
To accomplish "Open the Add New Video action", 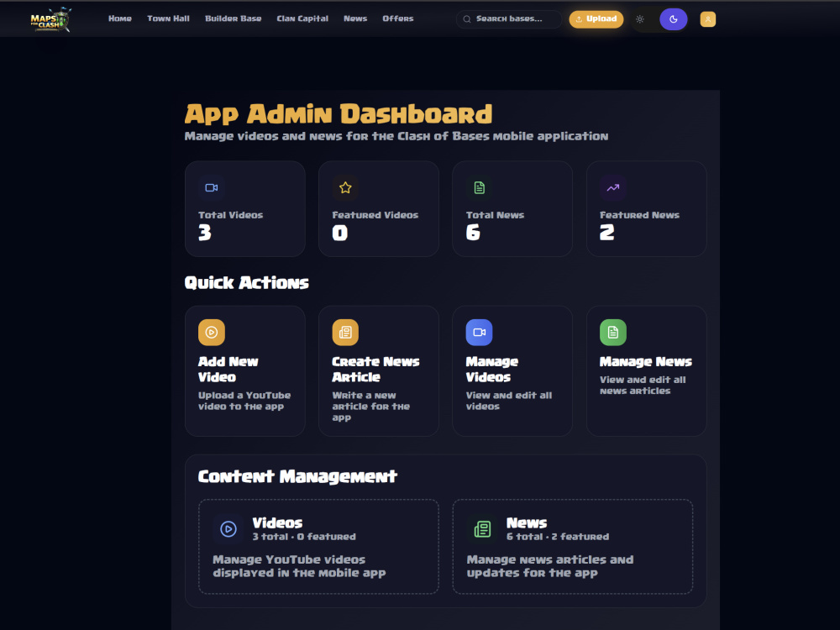I will coord(244,370).
